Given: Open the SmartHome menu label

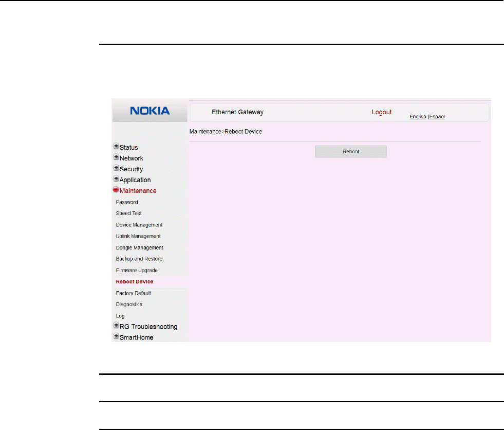Looking at the screenshot, I should [136, 337].
